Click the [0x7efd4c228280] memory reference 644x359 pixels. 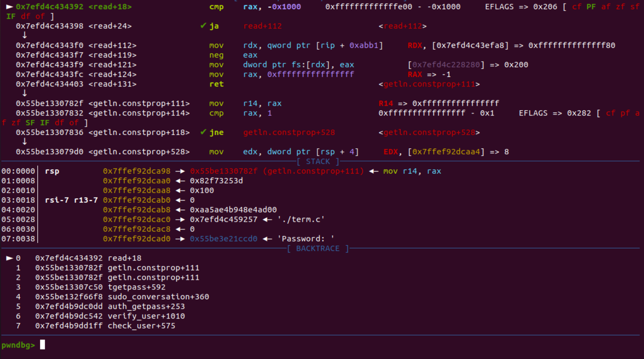pyautogui.click(x=446, y=65)
